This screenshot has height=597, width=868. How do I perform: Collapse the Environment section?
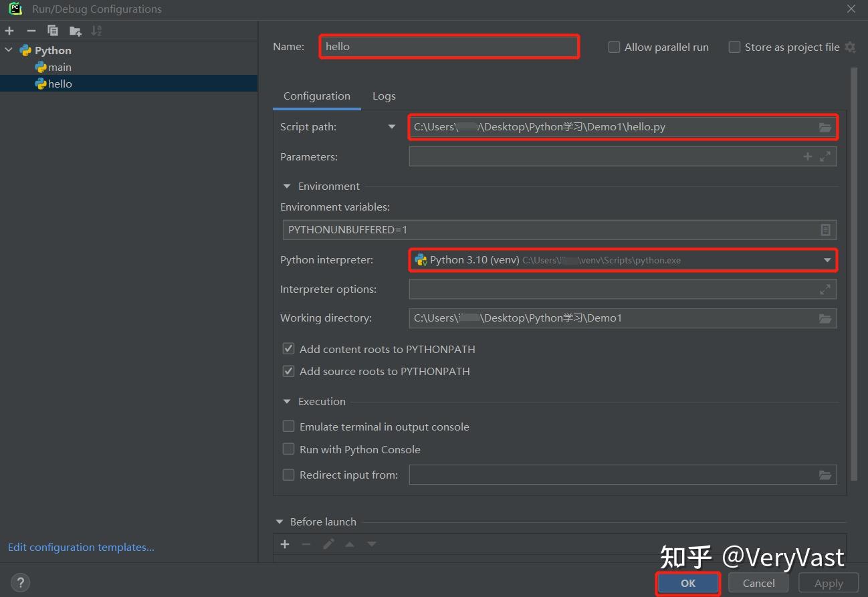tap(286, 186)
